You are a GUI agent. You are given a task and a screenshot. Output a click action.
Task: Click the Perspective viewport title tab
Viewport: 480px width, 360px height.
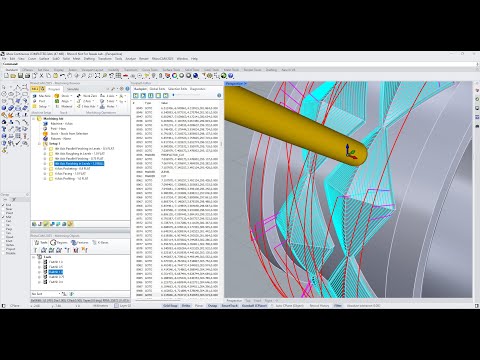click(x=236, y=83)
